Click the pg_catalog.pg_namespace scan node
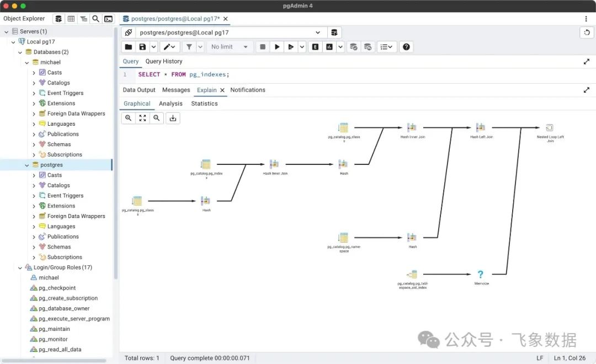Image resolution: width=596 pixels, height=364 pixels. click(x=343, y=238)
